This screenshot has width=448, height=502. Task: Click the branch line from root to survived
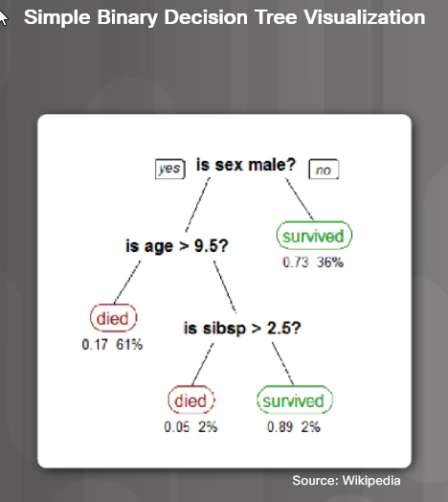tap(300, 199)
